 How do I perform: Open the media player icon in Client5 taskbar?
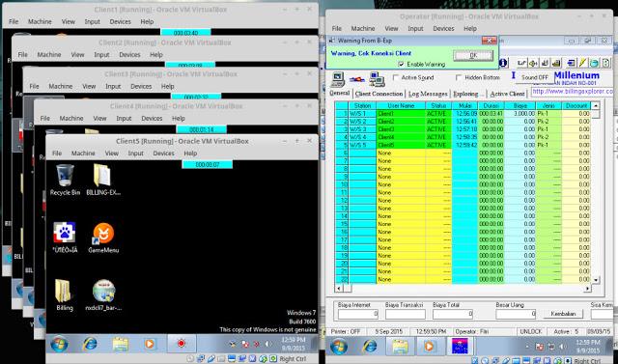tap(150, 345)
